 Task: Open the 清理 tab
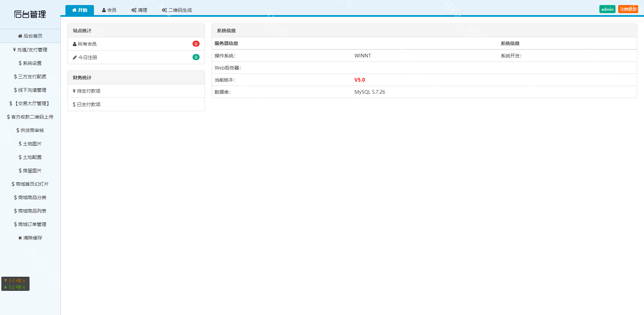(139, 10)
